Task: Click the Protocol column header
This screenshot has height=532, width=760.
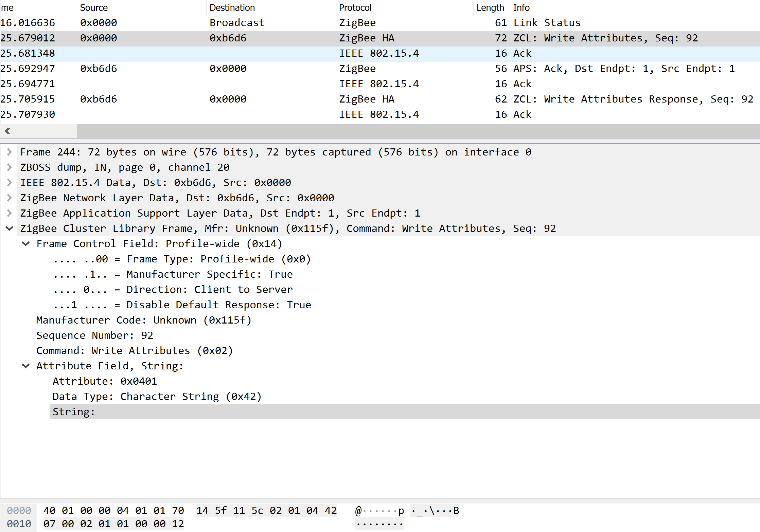Action: 355,7
